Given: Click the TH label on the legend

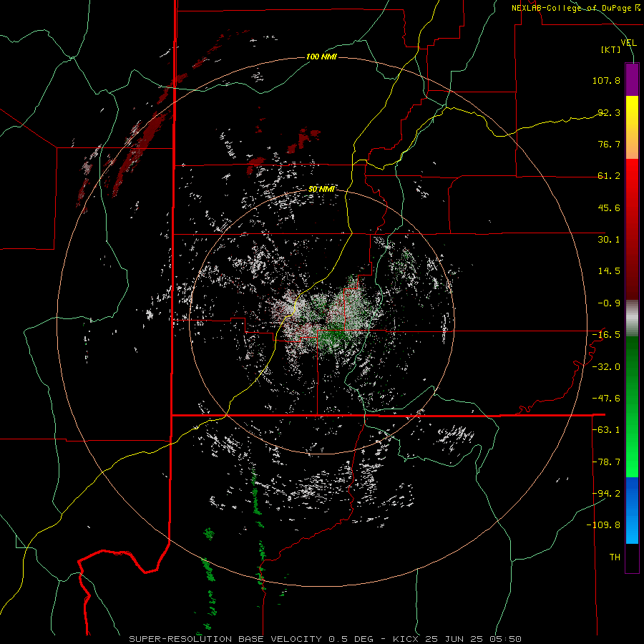Looking at the screenshot, I should pyautogui.click(x=615, y=557).
